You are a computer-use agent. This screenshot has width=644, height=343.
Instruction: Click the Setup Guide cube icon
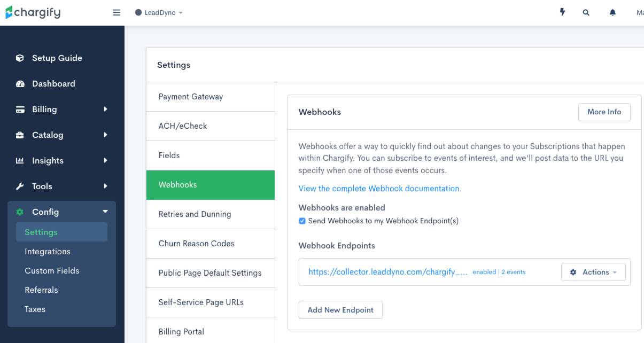[20, 58]
